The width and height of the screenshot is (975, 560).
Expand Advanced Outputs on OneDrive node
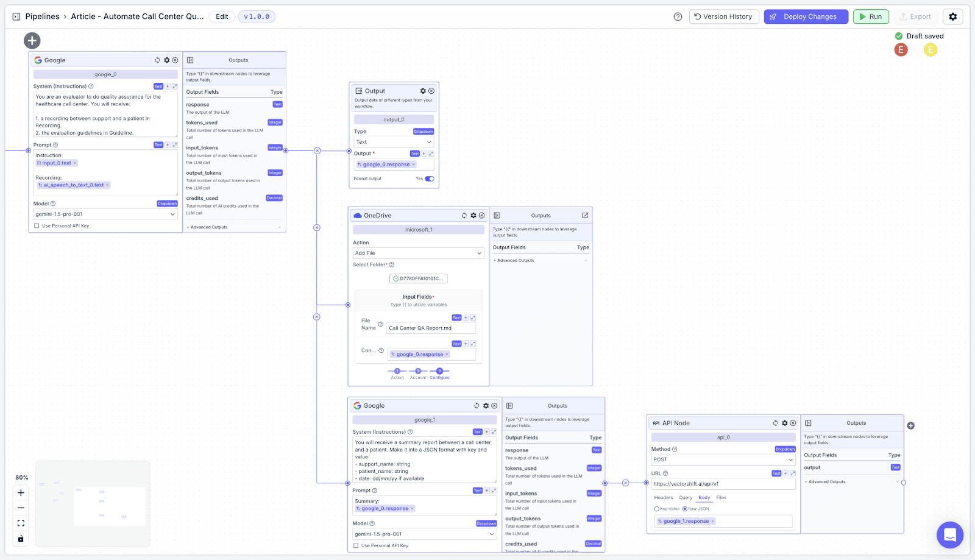coord(541,261)
